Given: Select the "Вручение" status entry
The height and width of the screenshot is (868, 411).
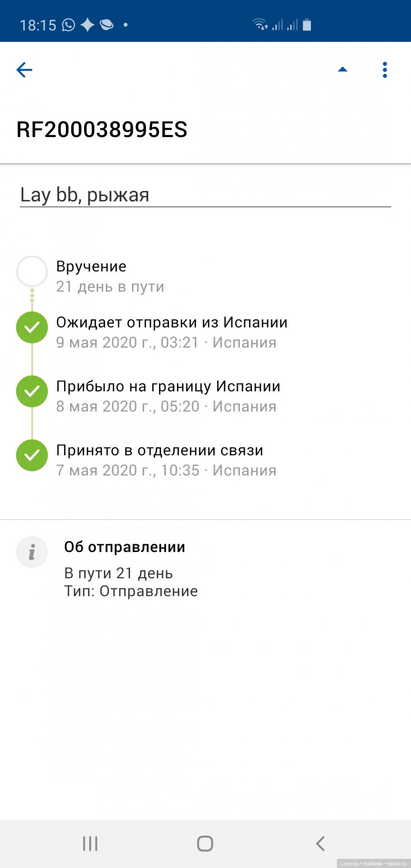Looking at the screenshot, I should (x=91, y=267).
